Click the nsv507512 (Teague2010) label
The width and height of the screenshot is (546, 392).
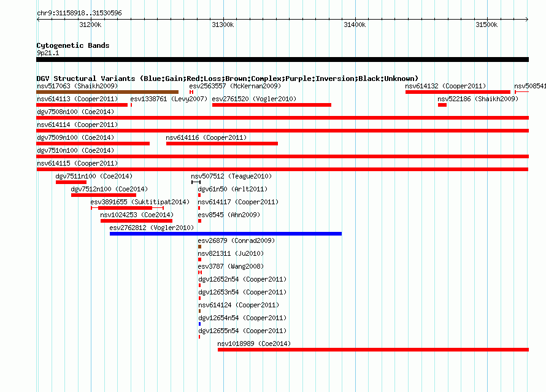[x=231, y=176]
